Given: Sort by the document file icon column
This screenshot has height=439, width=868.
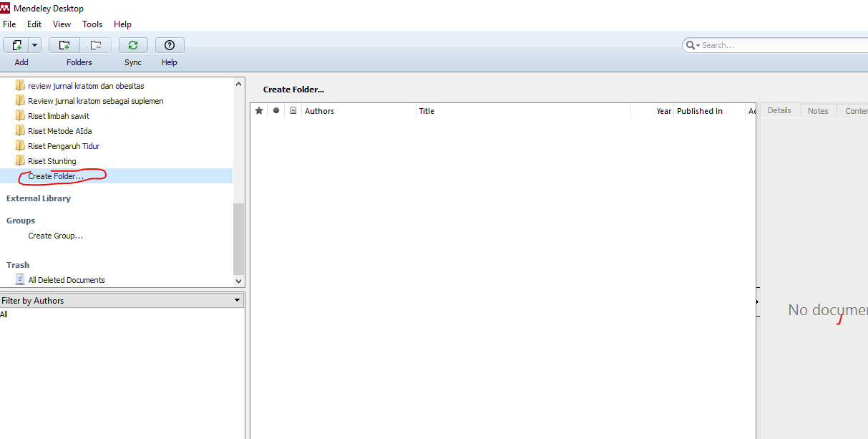Looking at the screenshot, I should (x=293, y=111).
